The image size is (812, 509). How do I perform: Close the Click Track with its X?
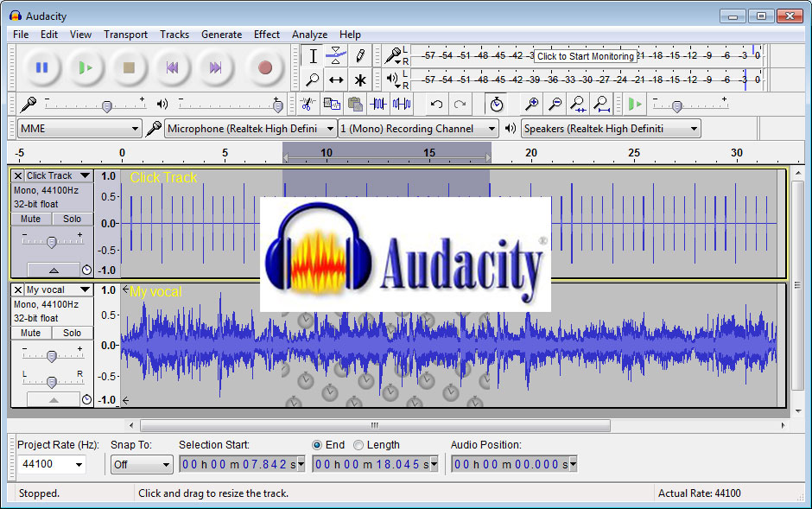tap(17, 175)
